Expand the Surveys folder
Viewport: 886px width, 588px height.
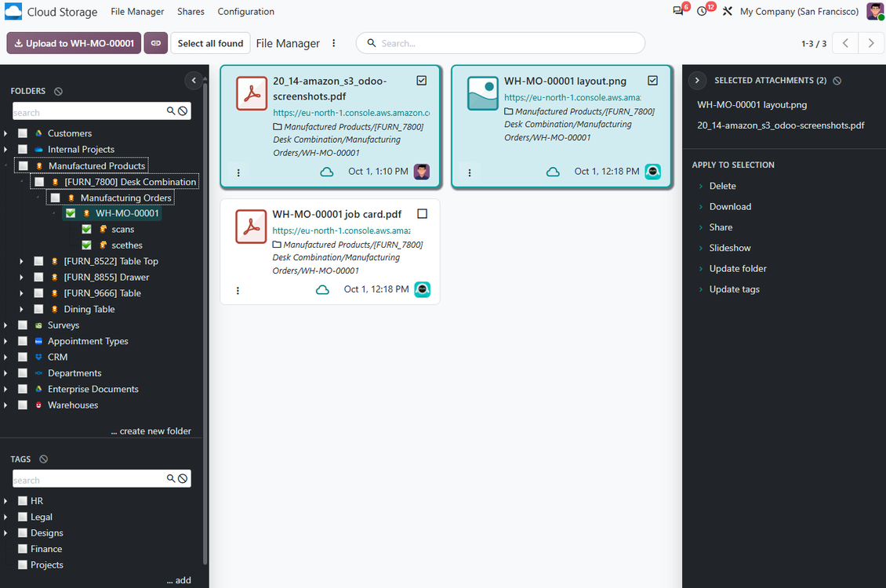click(x=5, y=325)
